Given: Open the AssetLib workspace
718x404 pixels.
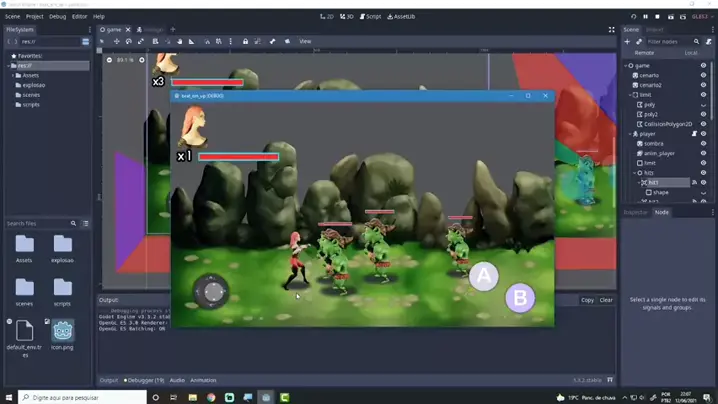Looking at the screenshot, I should [x=401, y=16].
